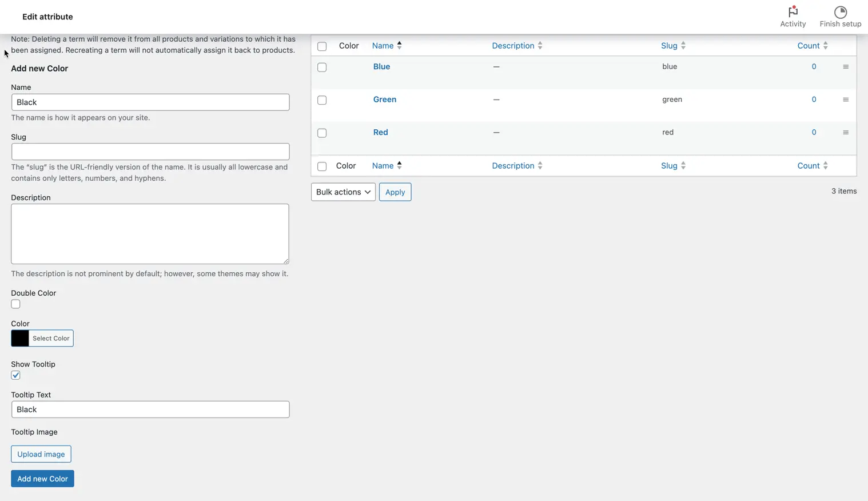Open the Activity flag icon

pos(793,12)
